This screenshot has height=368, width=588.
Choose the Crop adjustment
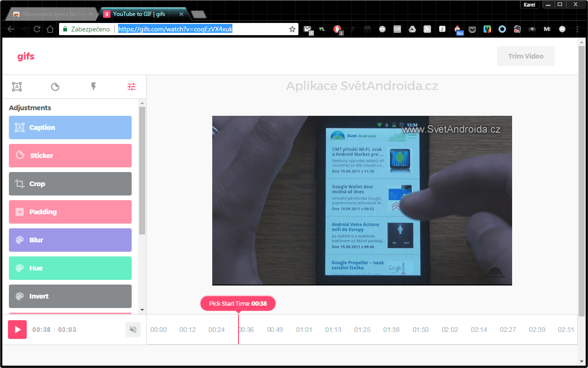pyautogui.click(x=70, y=184)
